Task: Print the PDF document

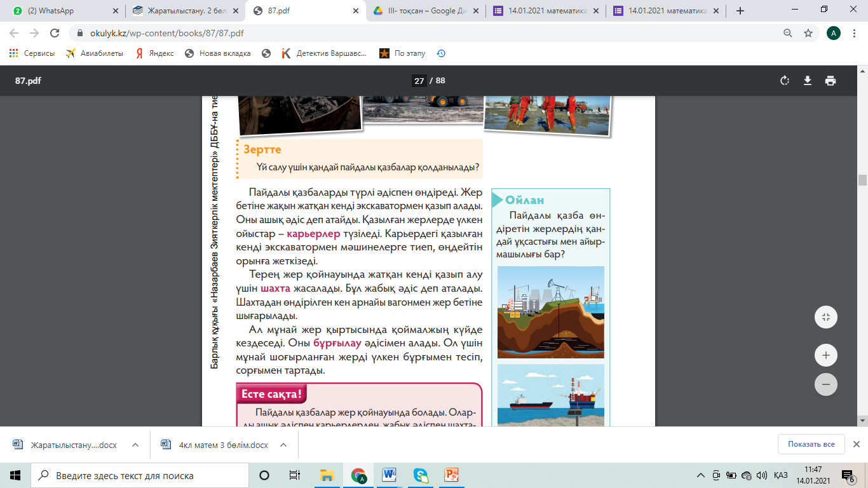Action: [831, 81]
